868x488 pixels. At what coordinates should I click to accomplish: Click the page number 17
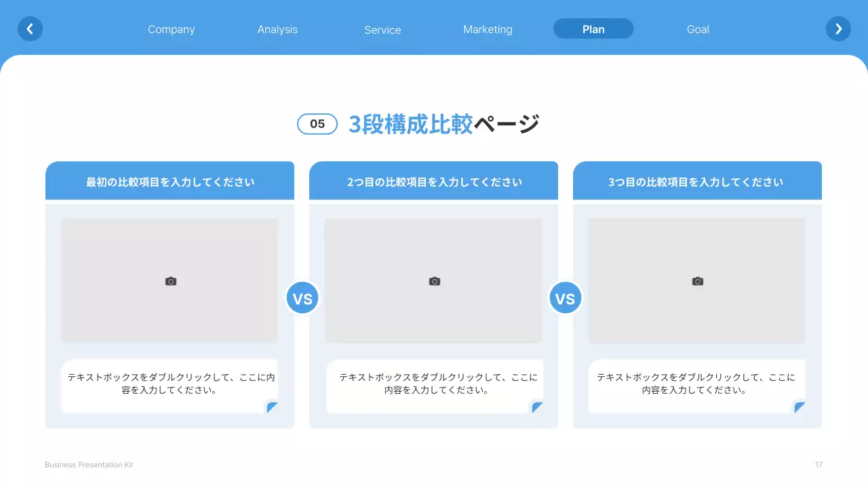pyautogui.click(x=818, y=464)
